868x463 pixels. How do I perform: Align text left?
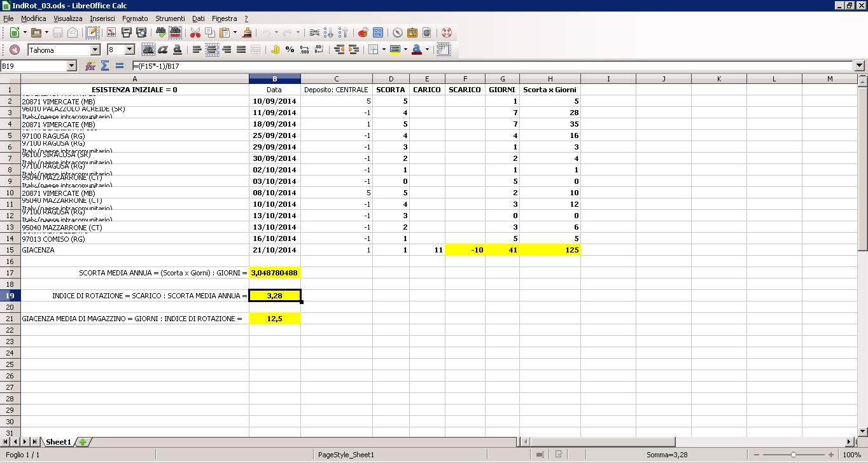(197, 50)
